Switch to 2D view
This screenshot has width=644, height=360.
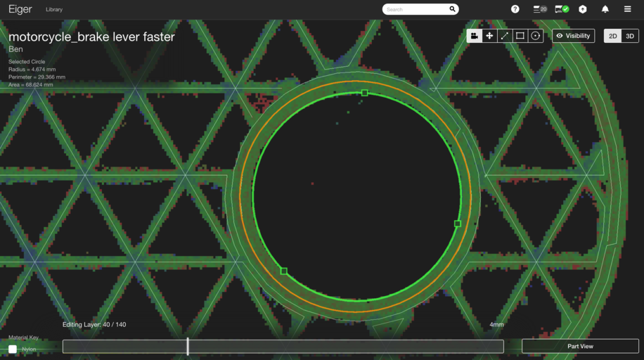coord(612,36)
